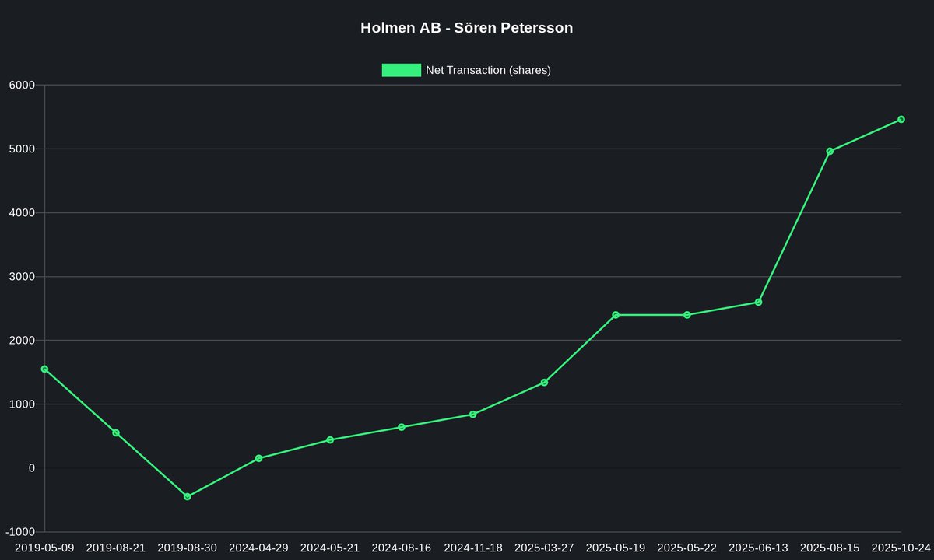The height and width of the screenshot is (560, 934).
Task: Select the 2025-08-15 data point
Action: [x=830, y=151]
